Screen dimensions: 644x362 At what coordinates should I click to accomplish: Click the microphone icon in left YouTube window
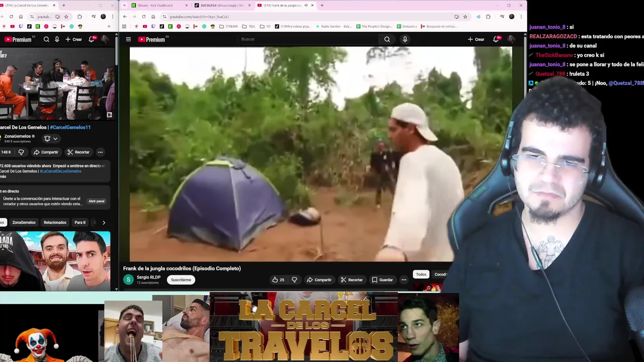click(57, 39)
